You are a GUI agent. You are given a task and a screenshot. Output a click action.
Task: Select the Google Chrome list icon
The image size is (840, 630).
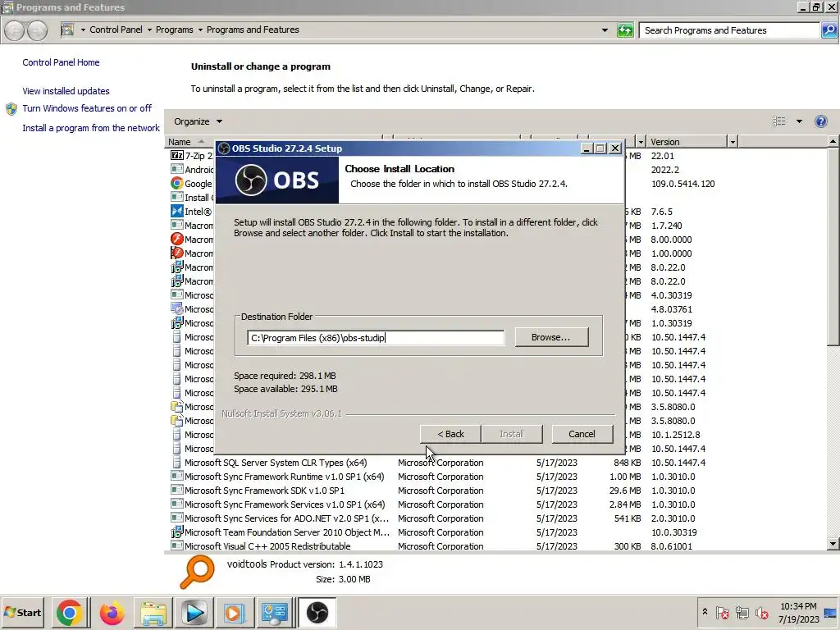(x=177, y=183)
